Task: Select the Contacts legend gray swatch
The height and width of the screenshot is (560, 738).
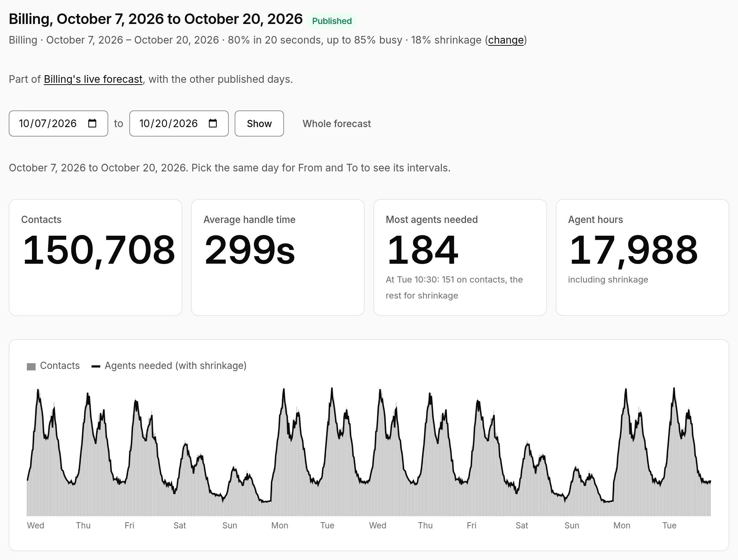Action: [x=31, y=366]
